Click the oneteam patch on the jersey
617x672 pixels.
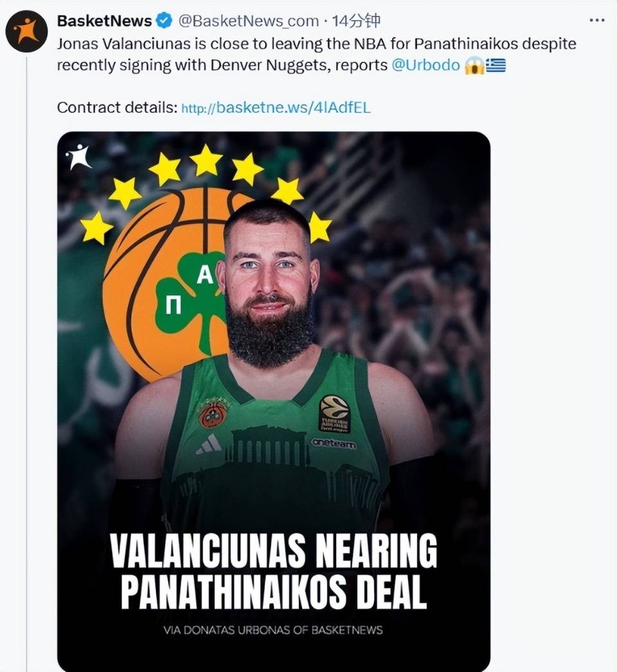(x=333, y=443)
